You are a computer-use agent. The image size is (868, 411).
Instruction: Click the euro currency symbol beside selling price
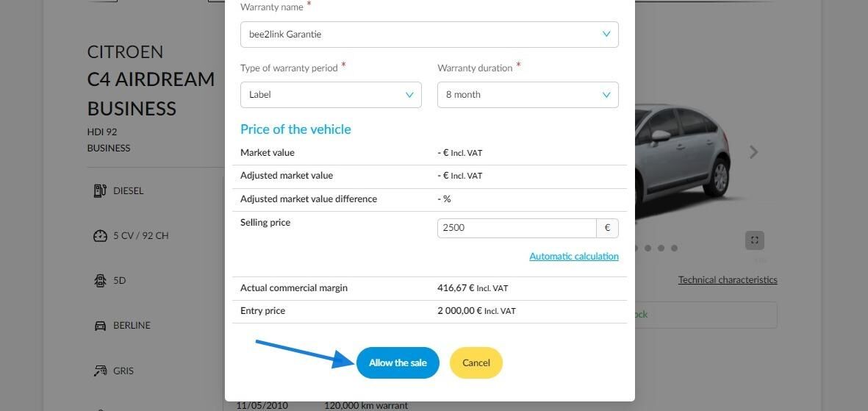607,228
